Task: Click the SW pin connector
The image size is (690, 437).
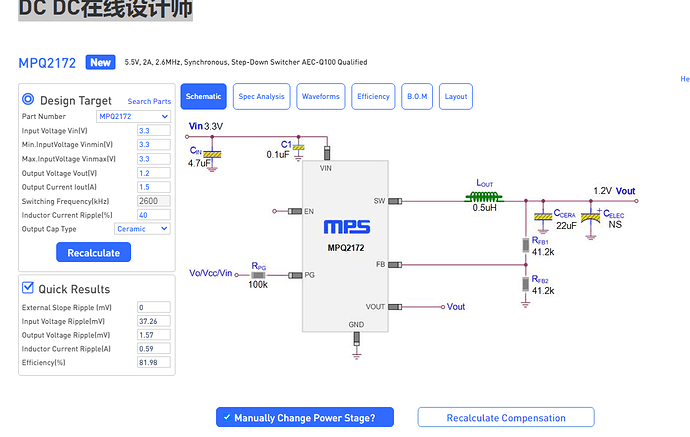Action: pos(395,201)
